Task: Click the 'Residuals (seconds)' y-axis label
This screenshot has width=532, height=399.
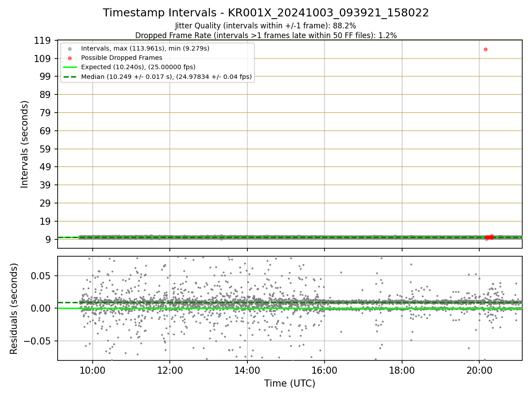Action: tap(14, 309)
